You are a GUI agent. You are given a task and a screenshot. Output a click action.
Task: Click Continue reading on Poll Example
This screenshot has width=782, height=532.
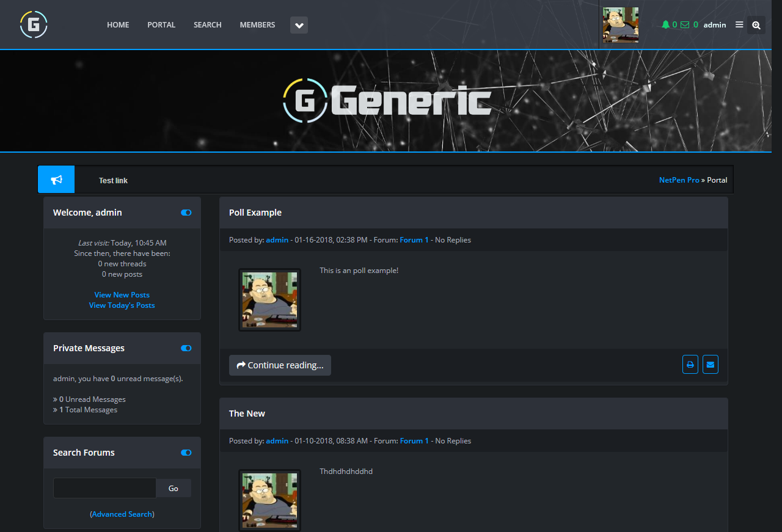280,365
